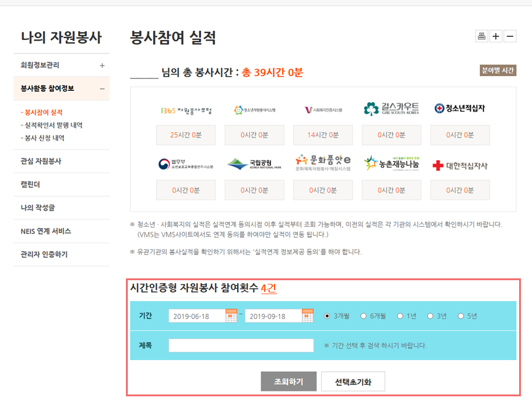The height and width of the screenshot is (408, 532).
Task: Open the 실적확인서 발행 내역 submenu
Action: coord(53,125)
